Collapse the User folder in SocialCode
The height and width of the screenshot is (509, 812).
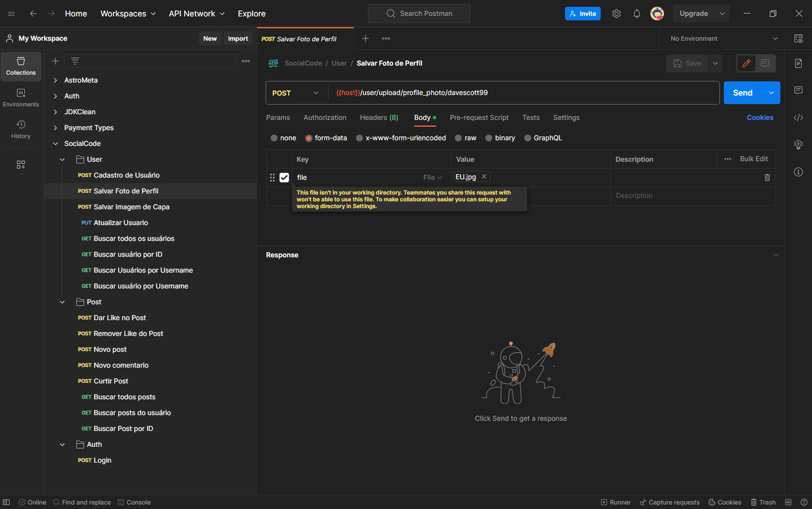click(62, 159)
